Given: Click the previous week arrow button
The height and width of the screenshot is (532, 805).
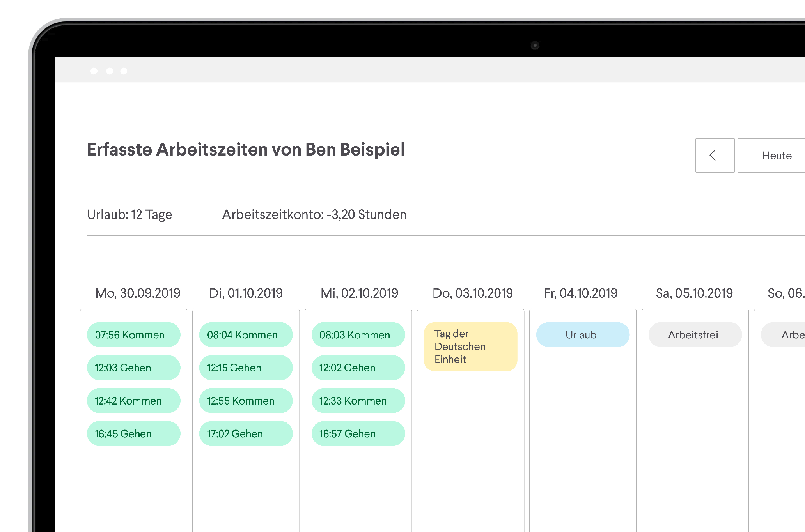Looking at the screenshot, I should pyautogui.click(x=715, y=156).
